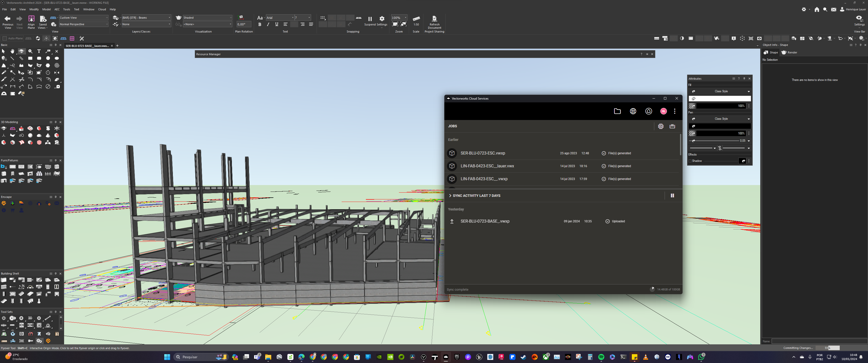Pause sync activity in Cloud Services
This screenshot has width=868, height=363.
[x=672, y=195]
